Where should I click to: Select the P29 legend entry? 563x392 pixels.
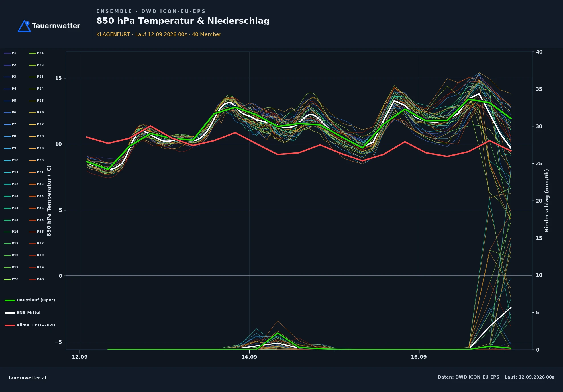point(36,148)
